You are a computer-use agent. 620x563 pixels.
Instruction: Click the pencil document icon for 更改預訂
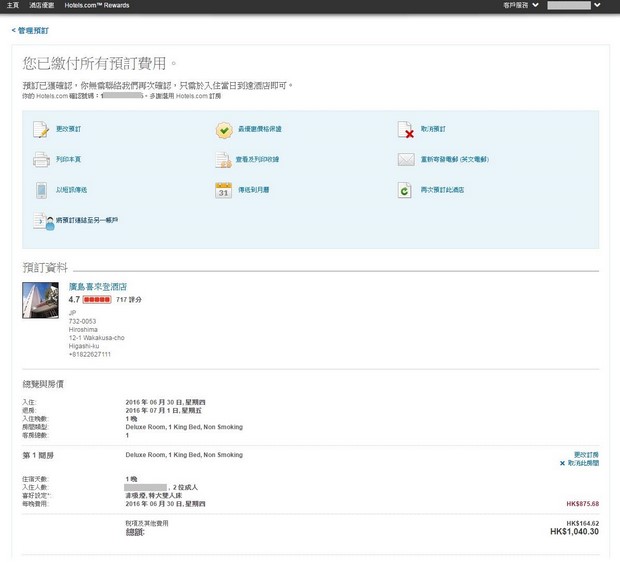pyautogui.click(x=41, y=129)
